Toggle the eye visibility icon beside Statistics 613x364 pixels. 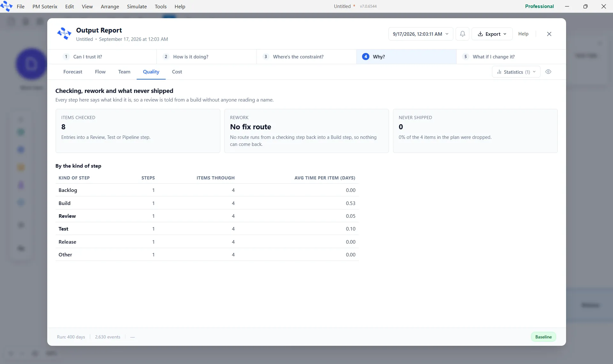[548, 72]
